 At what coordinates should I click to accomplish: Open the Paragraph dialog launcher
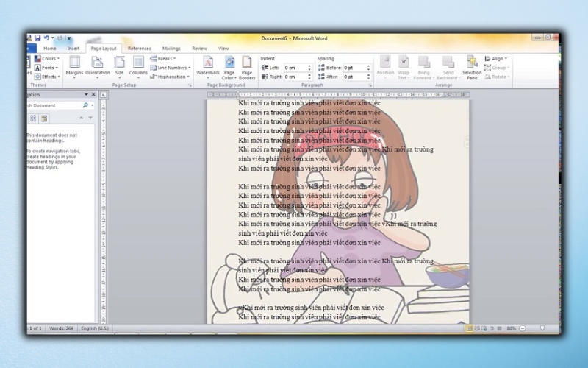point(370,85)
